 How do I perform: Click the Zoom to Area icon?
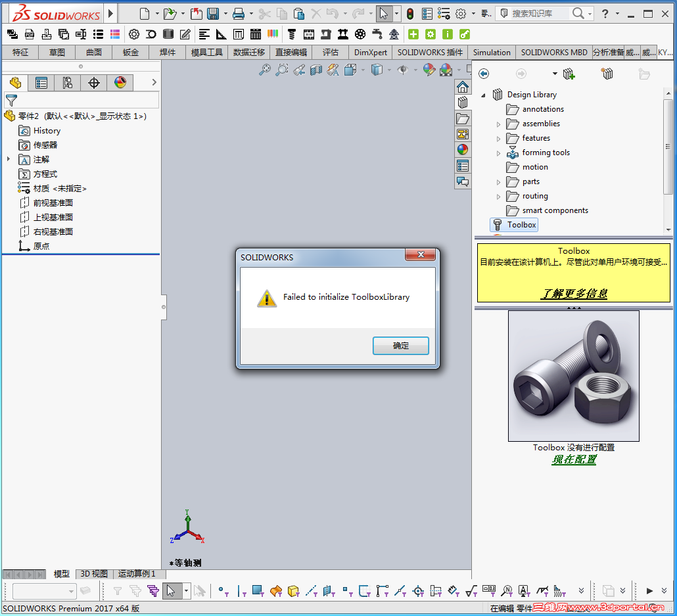[x=281, y=70]
